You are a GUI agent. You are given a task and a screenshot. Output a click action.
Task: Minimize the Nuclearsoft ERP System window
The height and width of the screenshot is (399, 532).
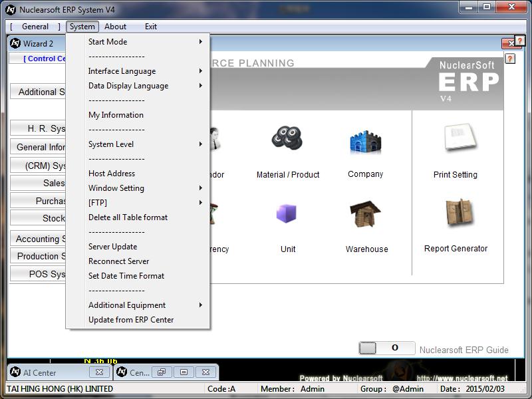click(469, 7)
